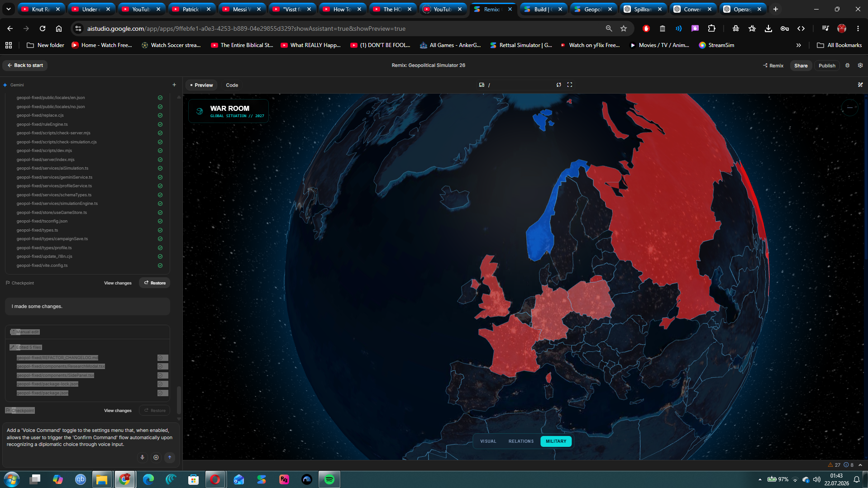Click the Publish button
The image size is (868, 488).
point(827,66)
